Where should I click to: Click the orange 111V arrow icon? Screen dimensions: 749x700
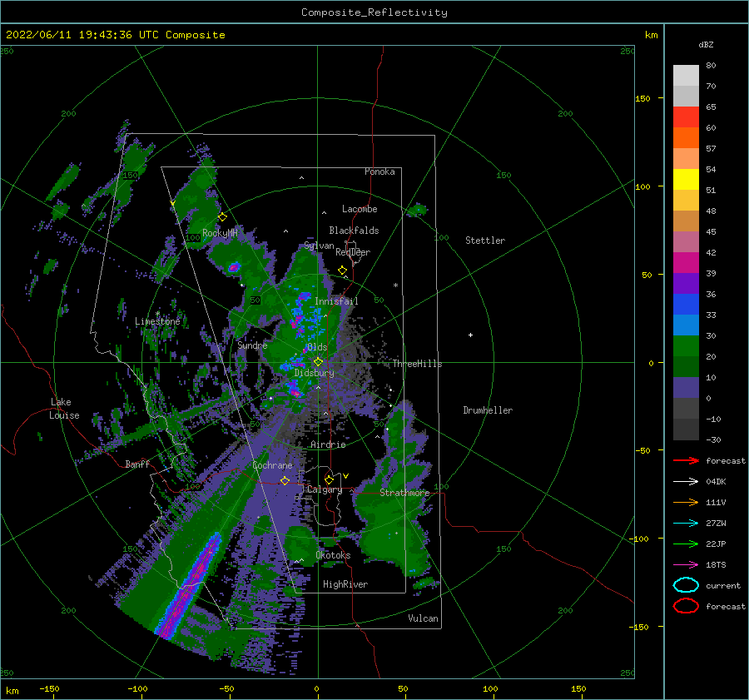pyautogui.click(x=686, y=502)
